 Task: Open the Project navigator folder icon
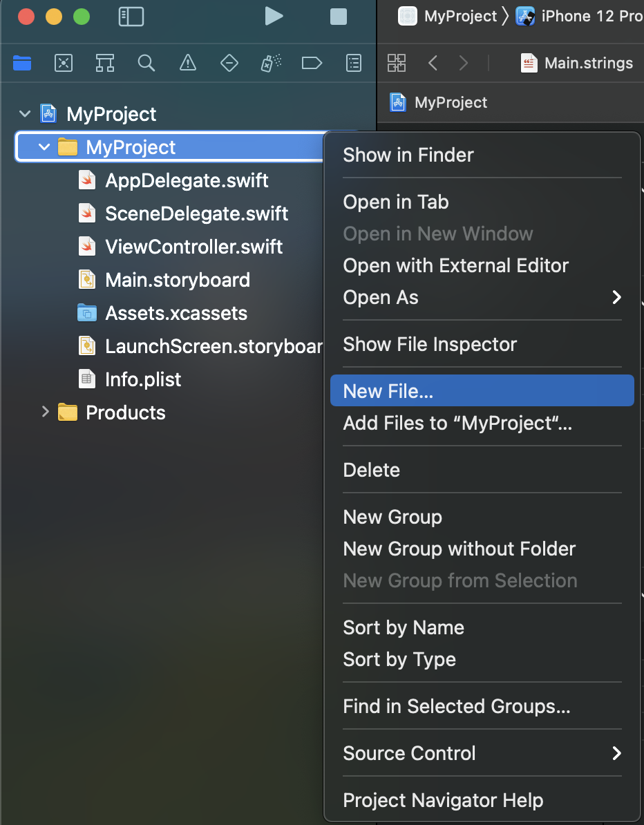(22, 64)
